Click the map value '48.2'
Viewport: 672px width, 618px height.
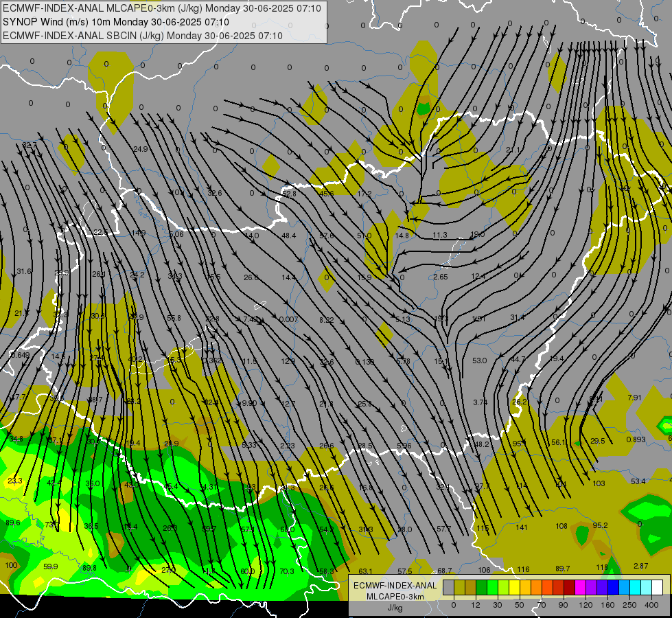pos(482,444)
